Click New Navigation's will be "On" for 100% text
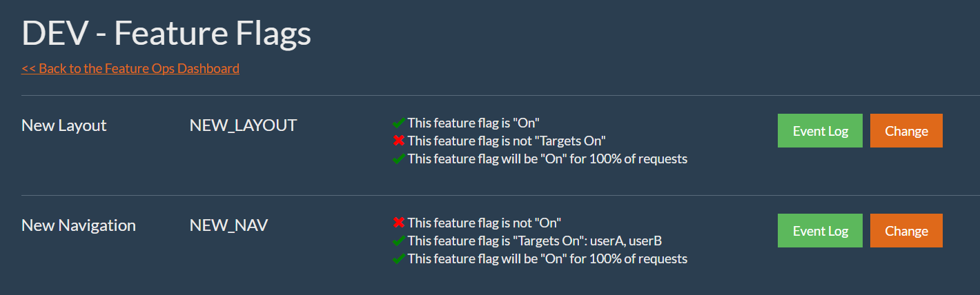Screen dimensions: 980x295 [547, 258]
